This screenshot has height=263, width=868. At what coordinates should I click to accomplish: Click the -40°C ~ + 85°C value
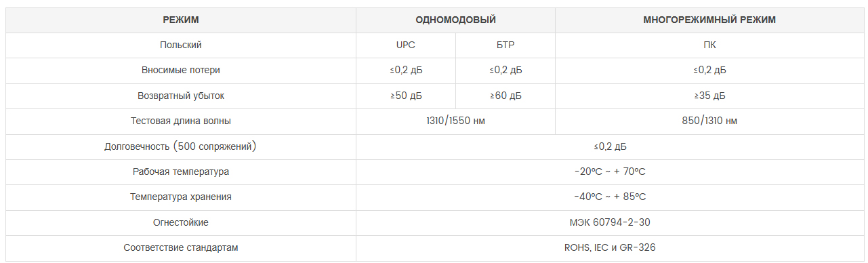[610, 197]
